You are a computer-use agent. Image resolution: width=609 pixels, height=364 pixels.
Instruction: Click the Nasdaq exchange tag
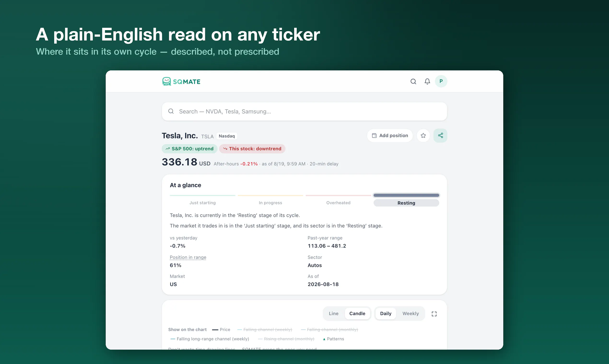tap(227, 136)
